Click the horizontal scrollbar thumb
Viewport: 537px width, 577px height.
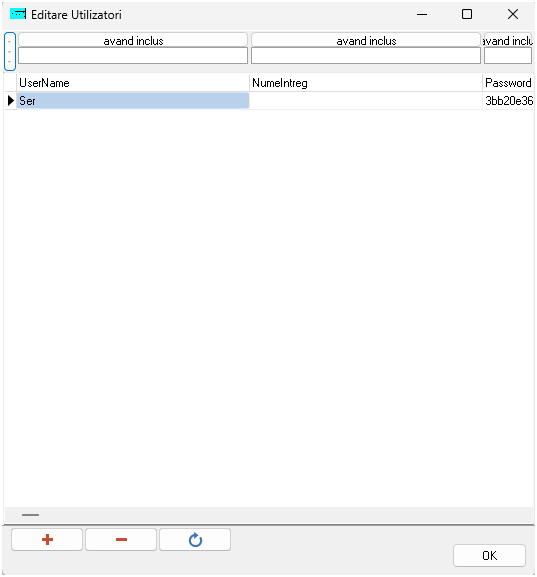pos(30,515)
